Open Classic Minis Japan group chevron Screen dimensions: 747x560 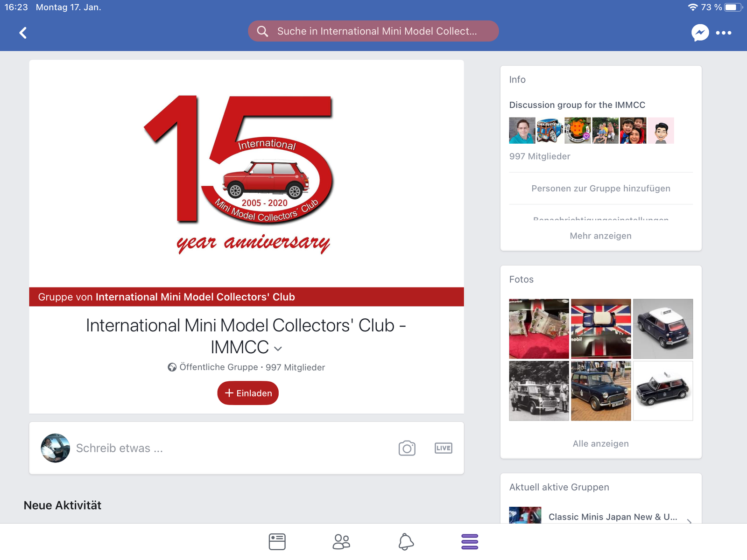(690, 520)
